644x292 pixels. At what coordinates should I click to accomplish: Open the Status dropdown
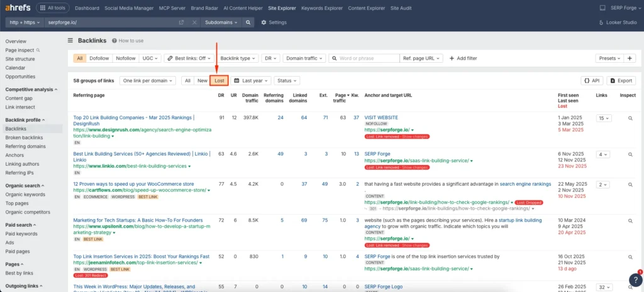pyautogui.click(x=287, y=81)
